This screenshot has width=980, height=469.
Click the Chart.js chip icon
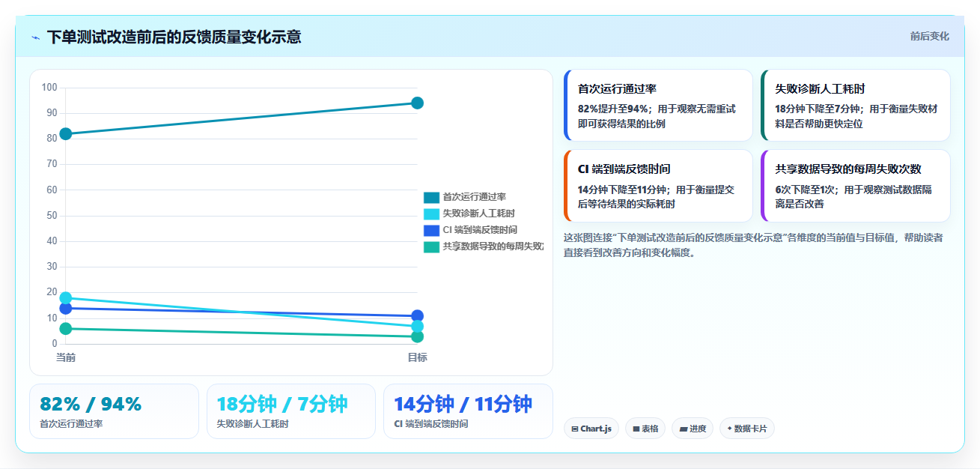(574, 429)
